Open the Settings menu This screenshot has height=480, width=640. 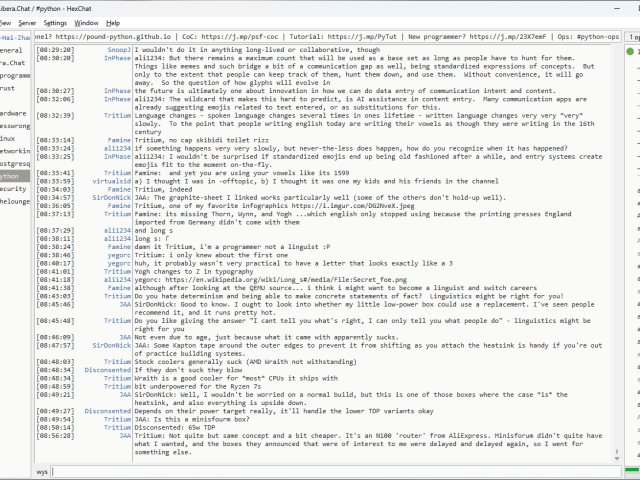(x=55, y=22)
